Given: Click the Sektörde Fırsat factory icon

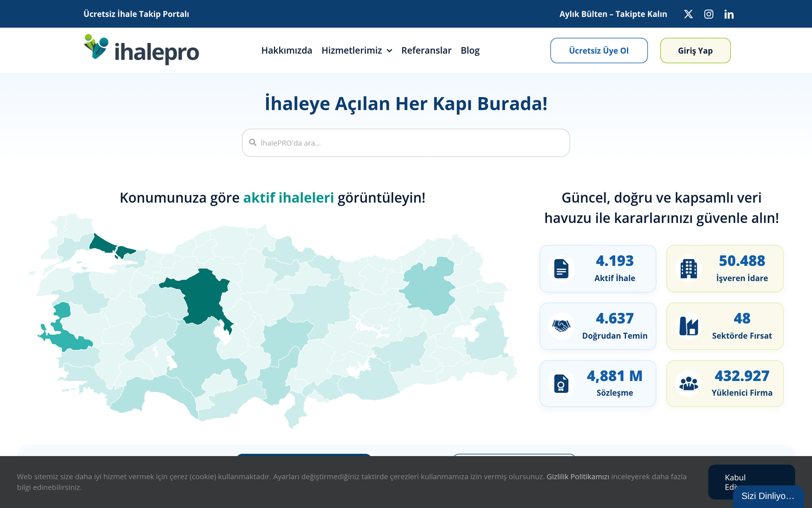Looking at the screenshot, I should coord(689,326).
